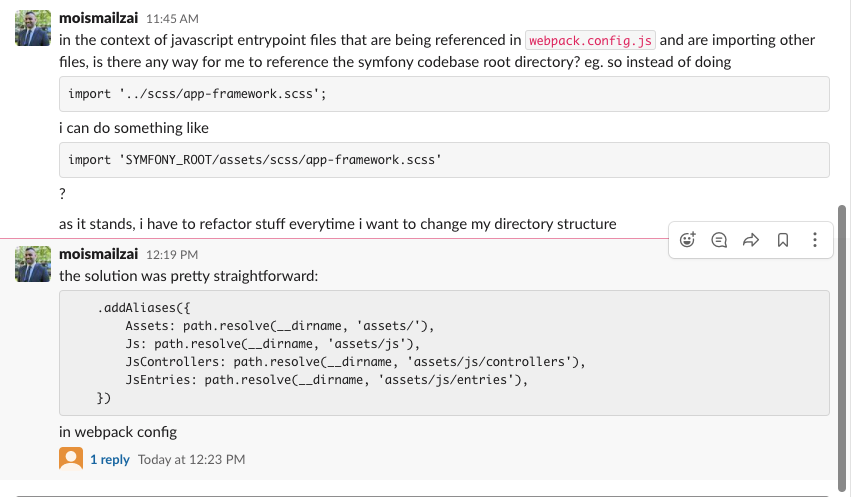
Task: Add a reaction with the emoji icon
Action: [687, 240]
